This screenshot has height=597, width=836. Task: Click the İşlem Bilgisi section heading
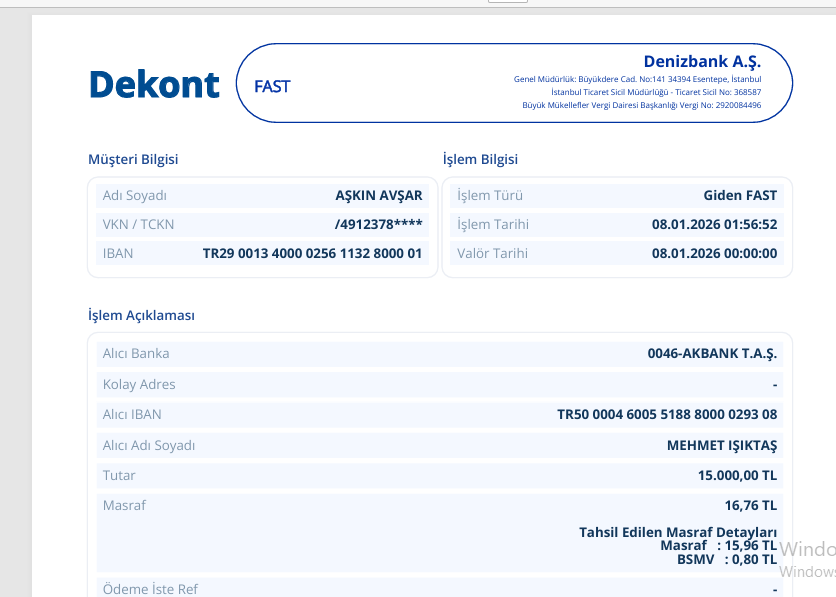480,159
